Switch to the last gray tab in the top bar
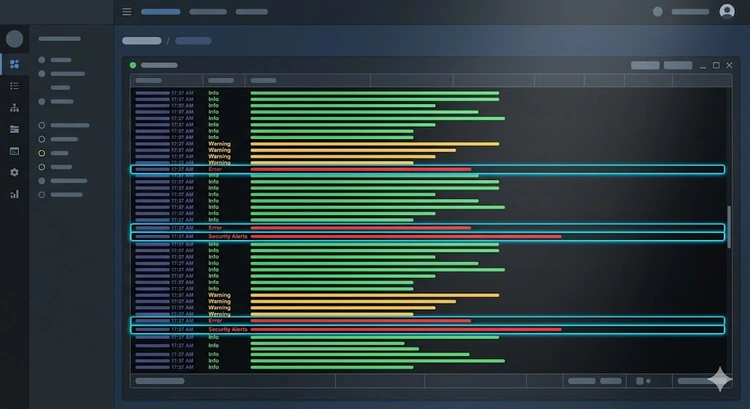Image resolution: width=750 pixels, height=409 pixels. click(x=252, y=11)
